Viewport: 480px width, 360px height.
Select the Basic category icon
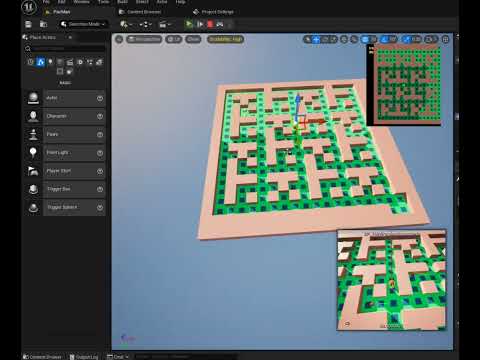pos(40,62)
